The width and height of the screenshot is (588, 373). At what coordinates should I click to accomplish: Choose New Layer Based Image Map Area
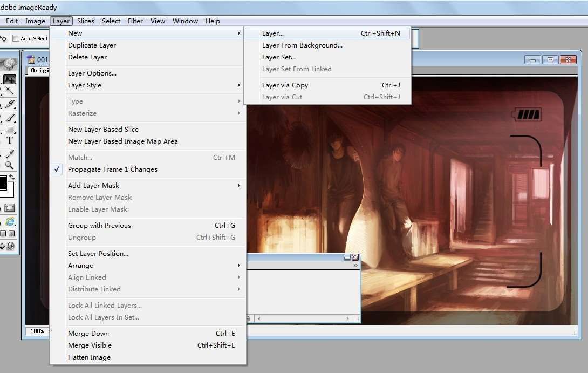point(148,141)
